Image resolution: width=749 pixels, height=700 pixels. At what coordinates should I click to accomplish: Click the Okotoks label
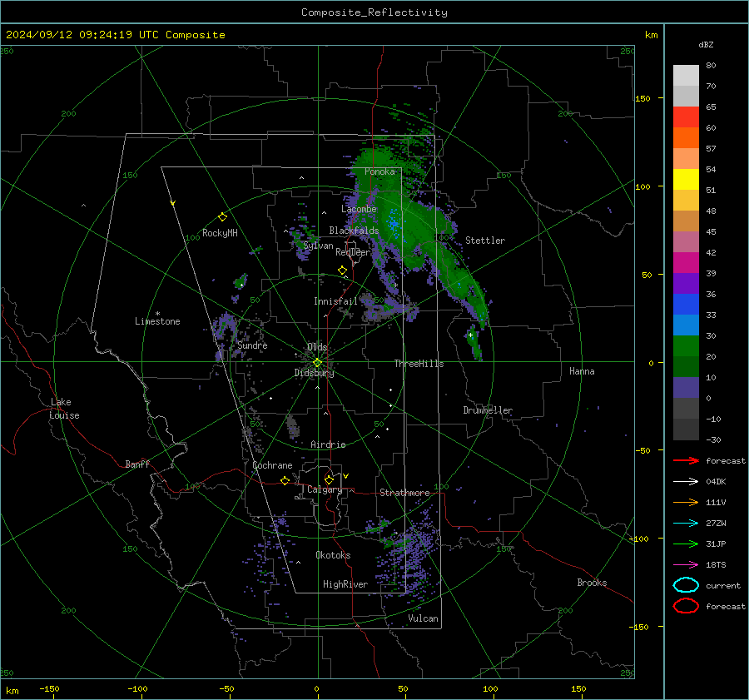tap(333, 555)
